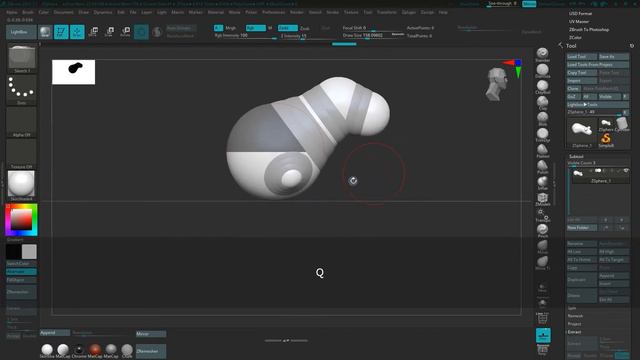Toggle the LightBox button
The image size is (640, 360).
[21, 32]
